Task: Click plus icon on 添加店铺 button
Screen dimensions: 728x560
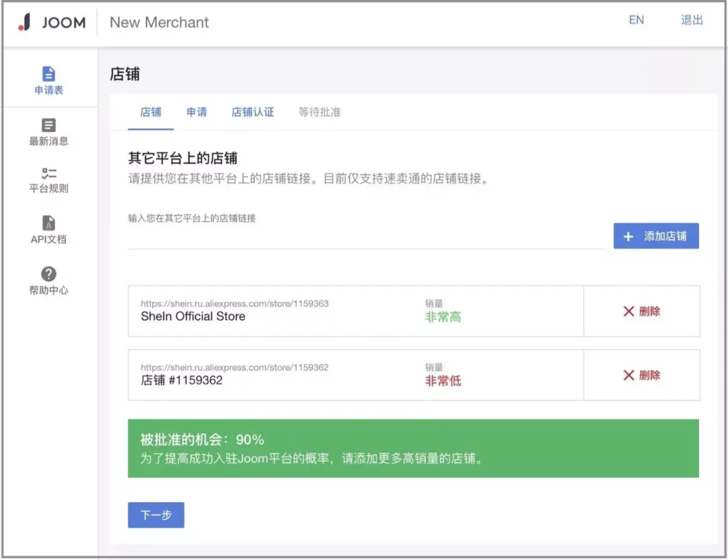Action: click(628, 237)
